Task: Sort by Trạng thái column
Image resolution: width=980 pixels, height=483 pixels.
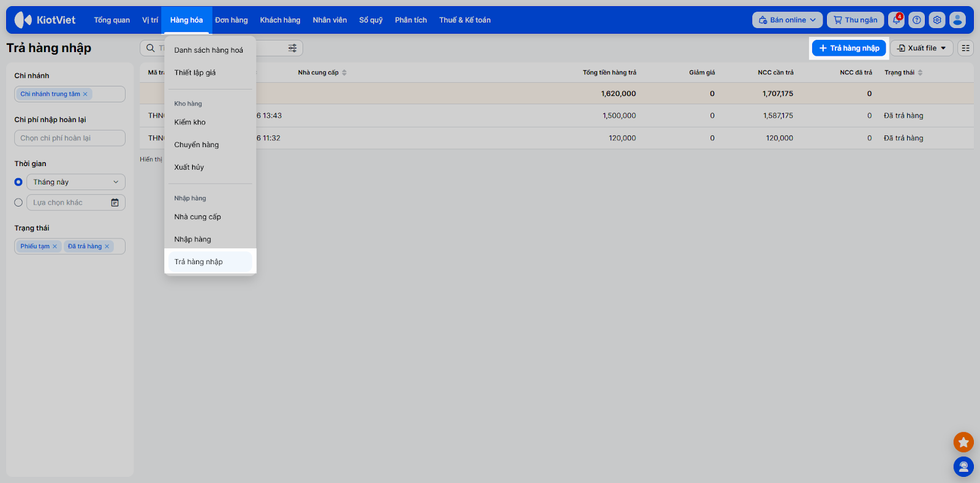Action: click(903, 72)
